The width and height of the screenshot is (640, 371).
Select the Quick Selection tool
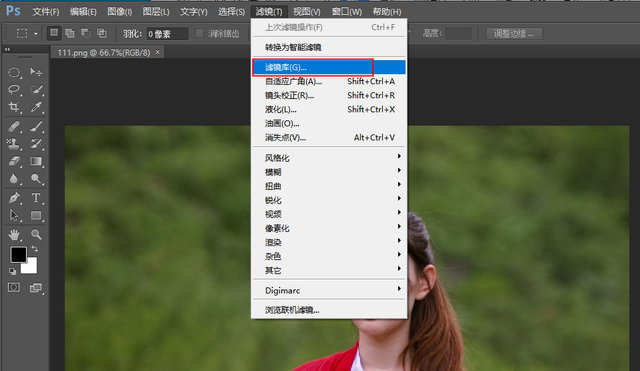[x=36, y=89]
